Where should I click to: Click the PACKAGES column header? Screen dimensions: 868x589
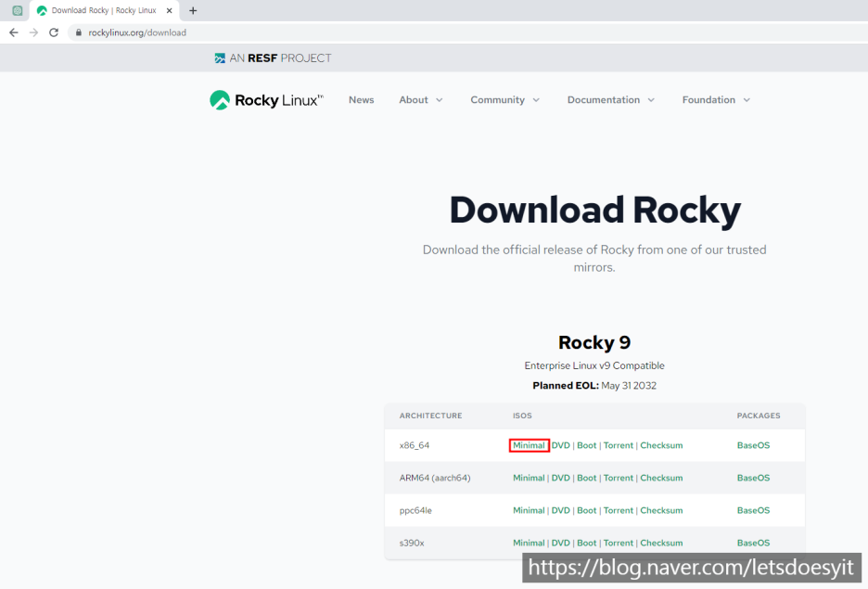click(x=759, y=416)
